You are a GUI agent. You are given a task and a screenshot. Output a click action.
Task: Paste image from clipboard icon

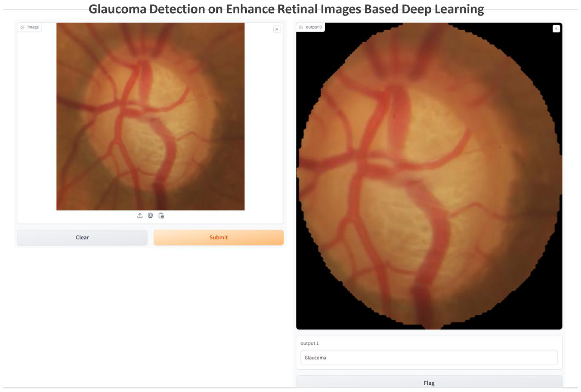(x=161, y=216)
